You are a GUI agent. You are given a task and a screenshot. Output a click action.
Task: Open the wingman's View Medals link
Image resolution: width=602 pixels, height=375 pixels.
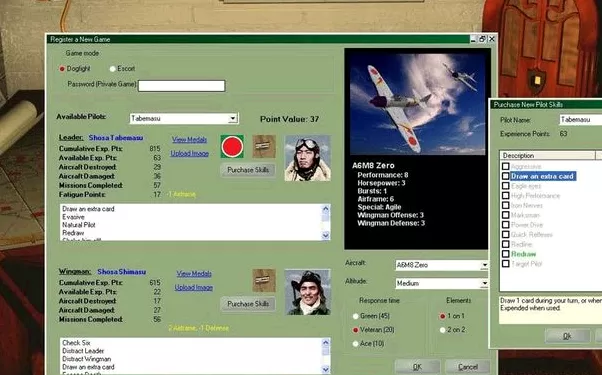[194, 274]
